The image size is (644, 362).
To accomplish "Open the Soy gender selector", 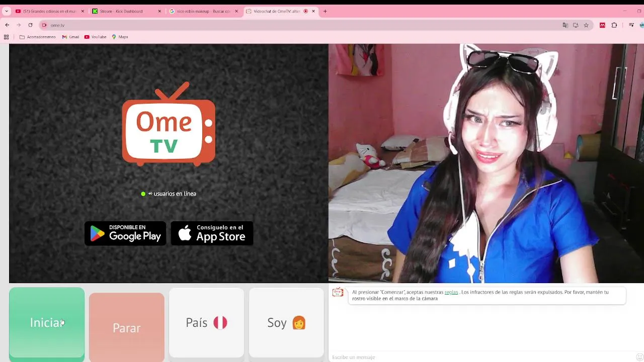I will coord(286,323).
